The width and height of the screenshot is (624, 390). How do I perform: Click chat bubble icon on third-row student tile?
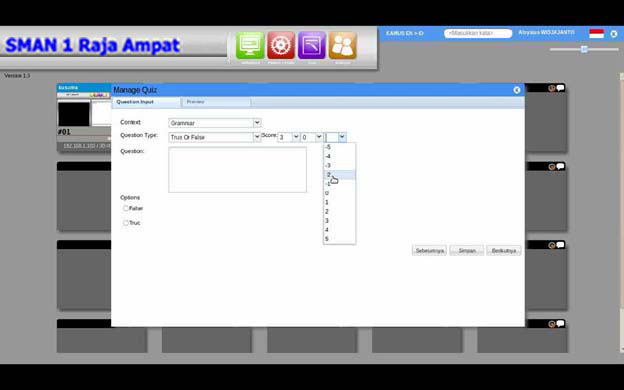[x=560, y=245]
